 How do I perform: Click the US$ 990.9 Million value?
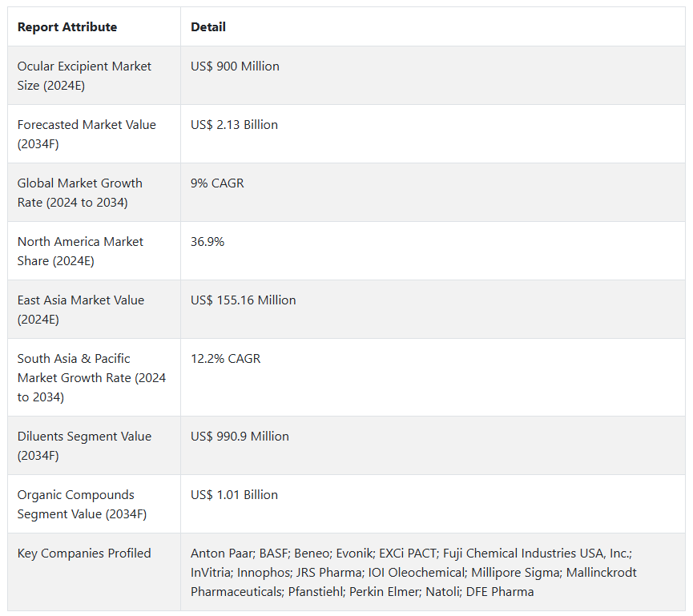pyautogui.click(x=240, y=436)
